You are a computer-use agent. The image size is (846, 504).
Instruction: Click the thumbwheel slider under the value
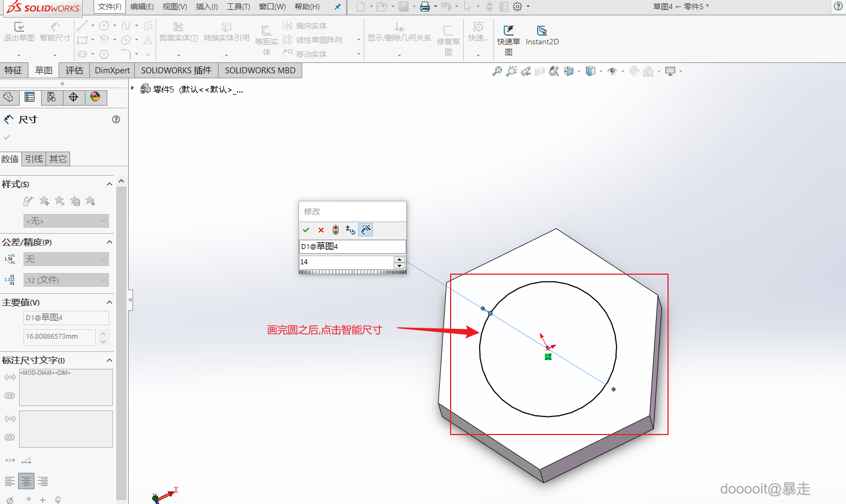pos(353,271)
